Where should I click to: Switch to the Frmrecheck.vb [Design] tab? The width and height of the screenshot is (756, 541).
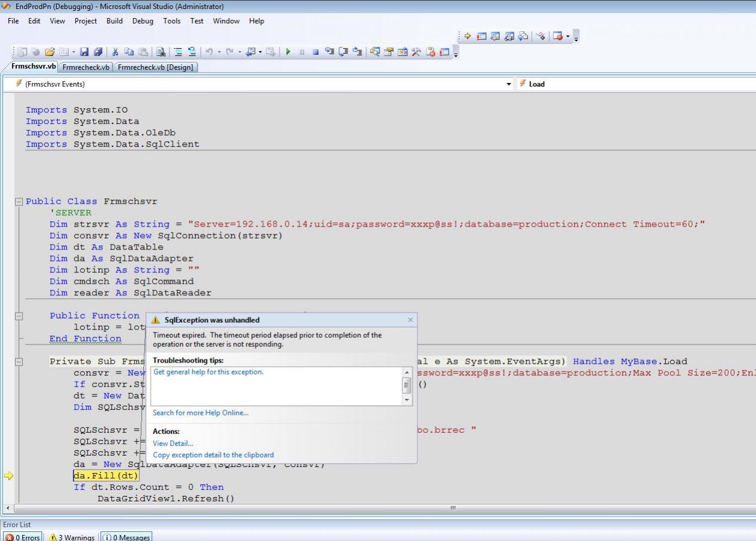pos(155,67)
